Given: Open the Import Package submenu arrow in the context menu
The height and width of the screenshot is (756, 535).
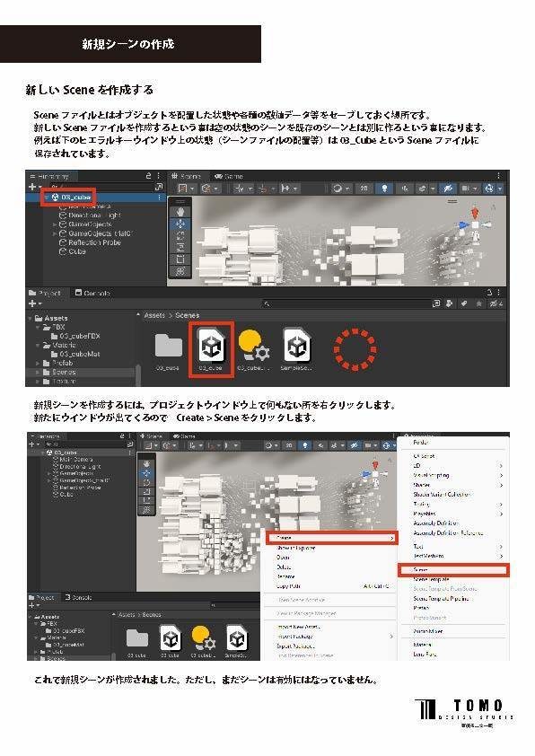Looking at the screenshot, I should [x=390, y=637].
